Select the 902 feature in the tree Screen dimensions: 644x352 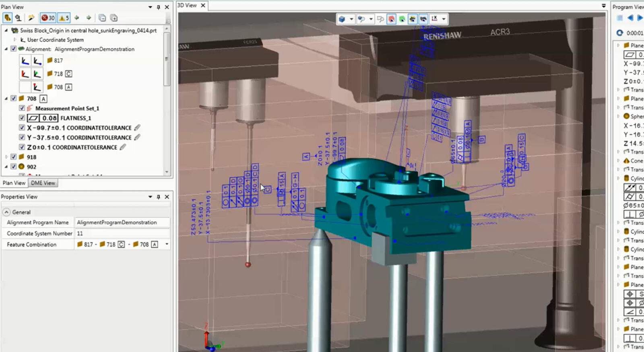click(31, 167)
